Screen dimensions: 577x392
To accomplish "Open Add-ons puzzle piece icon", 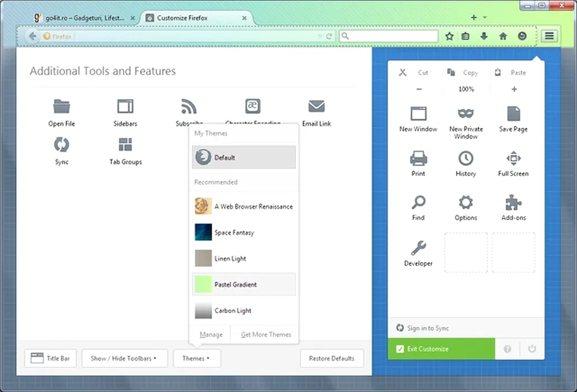I will coord(513,203).
